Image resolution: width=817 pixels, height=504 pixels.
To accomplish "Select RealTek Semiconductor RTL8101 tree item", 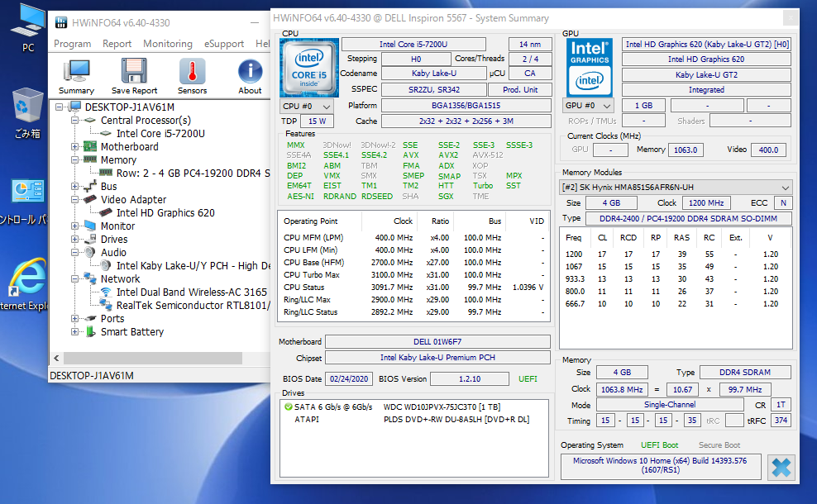I will tap(193, 305).
